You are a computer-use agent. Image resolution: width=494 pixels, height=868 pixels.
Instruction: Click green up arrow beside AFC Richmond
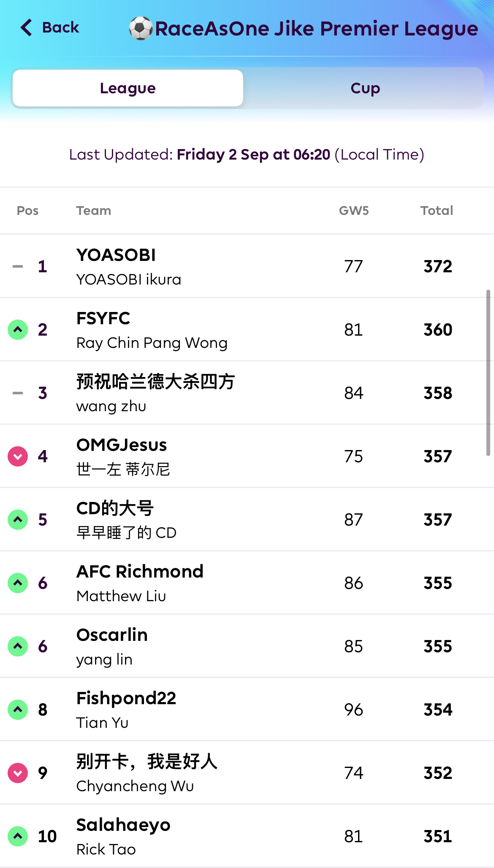(18, 583)
